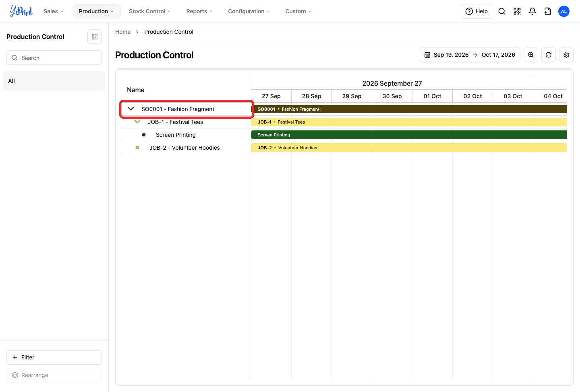This screenshot has width=580, height=392.
Task: Click the sidebar Search field
Action: (x=54, y=58)
